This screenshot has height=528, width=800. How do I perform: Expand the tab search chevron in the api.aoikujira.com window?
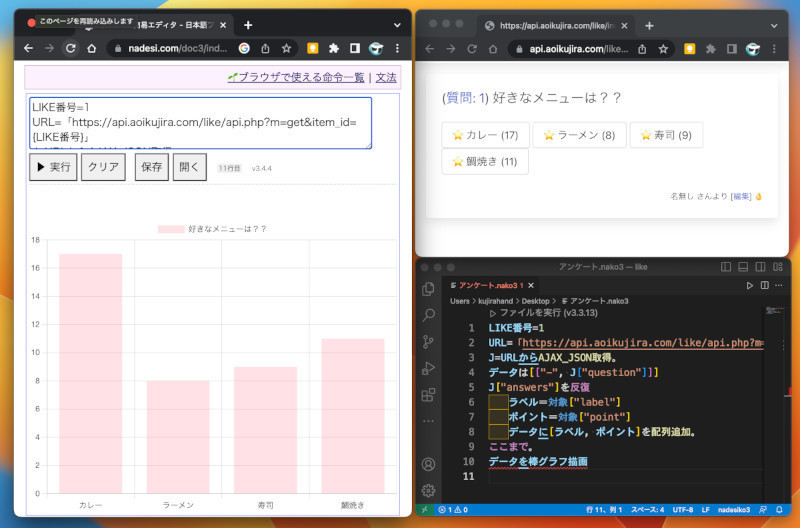774,26
